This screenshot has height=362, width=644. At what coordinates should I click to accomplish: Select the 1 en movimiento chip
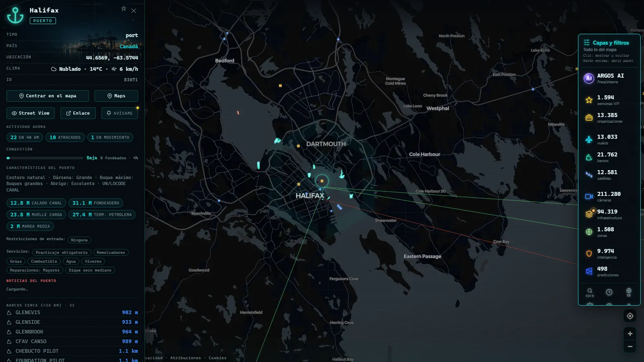click(110, 137)
